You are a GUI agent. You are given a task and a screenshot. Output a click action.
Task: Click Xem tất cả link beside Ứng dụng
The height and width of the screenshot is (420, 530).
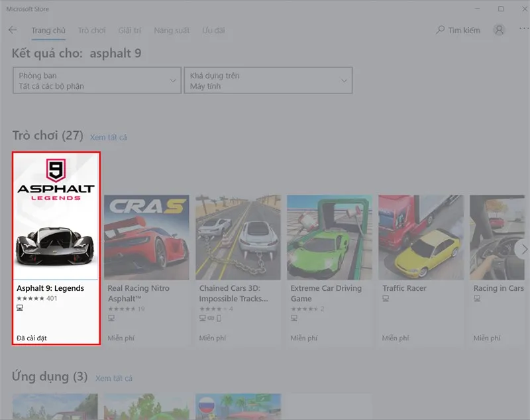click(x=114, y=378)
